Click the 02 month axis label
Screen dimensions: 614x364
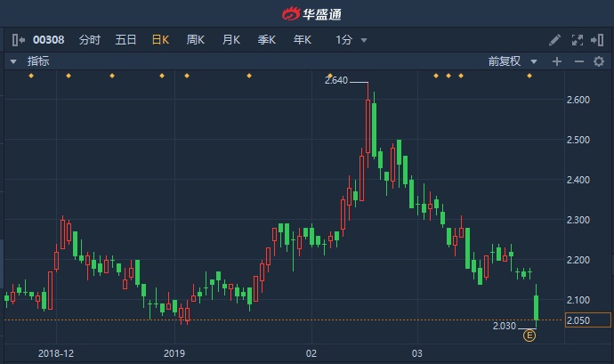tap(311, 353)
